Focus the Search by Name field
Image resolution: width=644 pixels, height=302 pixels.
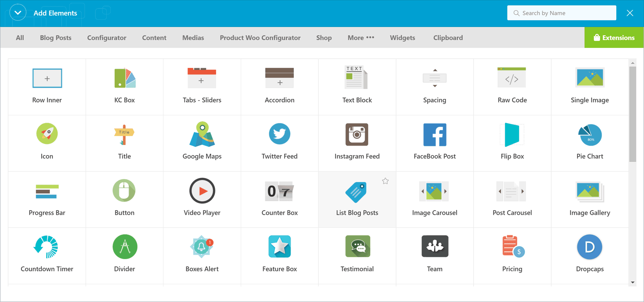click(x=561, y=13)
